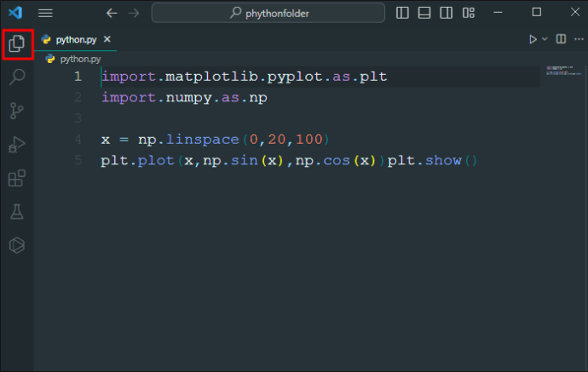The height and width of the screenshot is (372, 588).
Task: Open the More Actions ellipsis menu
Action: tap(579, 39)
